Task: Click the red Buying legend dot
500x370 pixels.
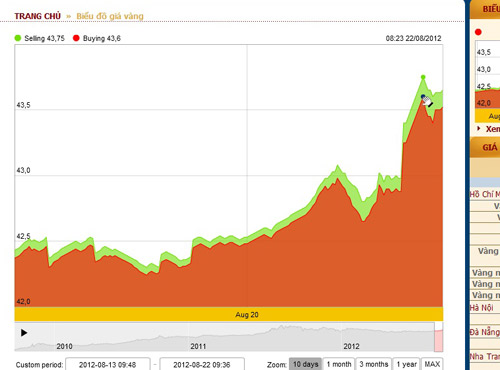Action: [x=76, y=38]
